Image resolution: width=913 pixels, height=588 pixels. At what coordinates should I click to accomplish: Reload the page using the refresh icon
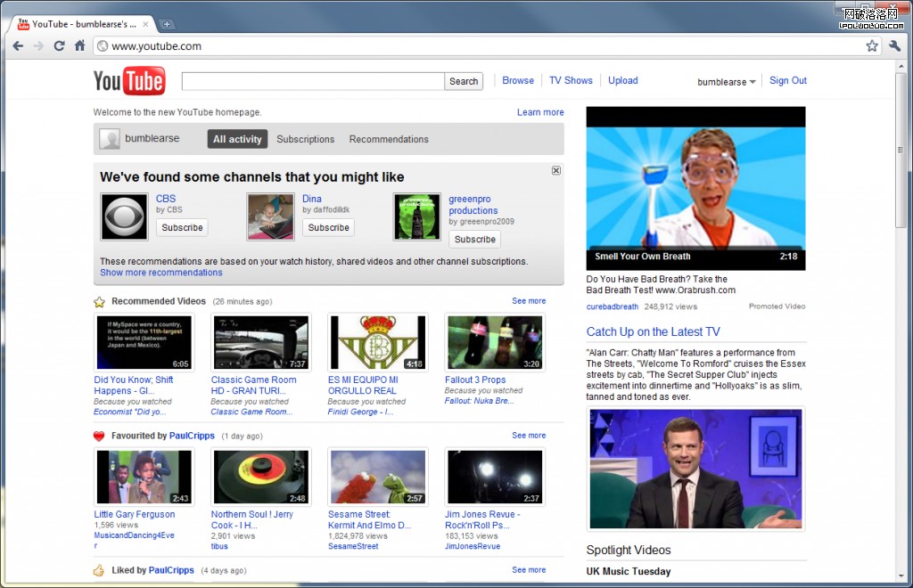[x=59, y=45]
